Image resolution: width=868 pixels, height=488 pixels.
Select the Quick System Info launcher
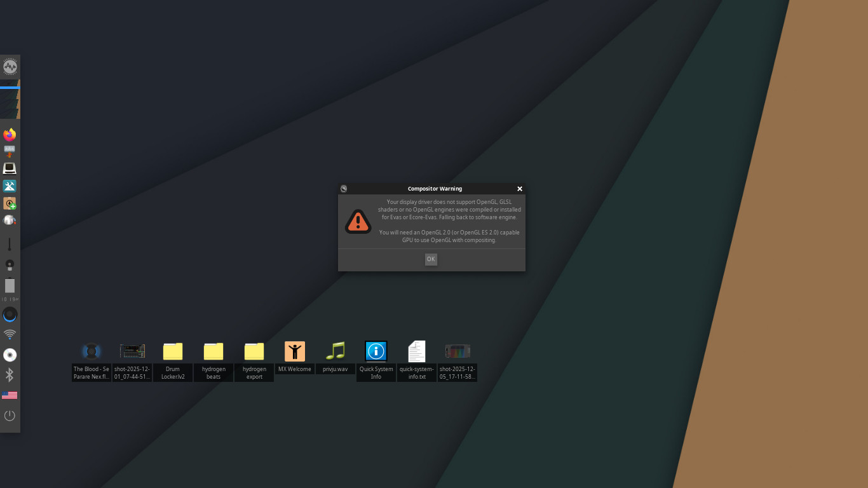[376, 351]
